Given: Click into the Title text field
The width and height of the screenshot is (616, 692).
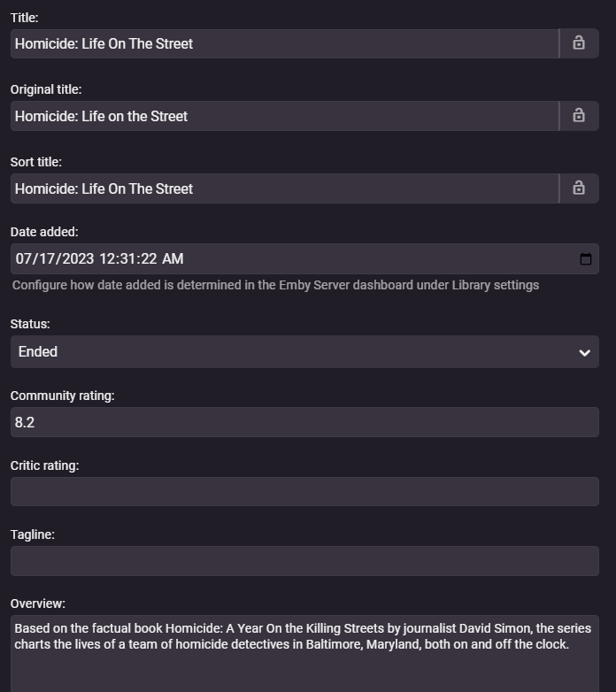Looking at the screenshot, I should 283,43.
